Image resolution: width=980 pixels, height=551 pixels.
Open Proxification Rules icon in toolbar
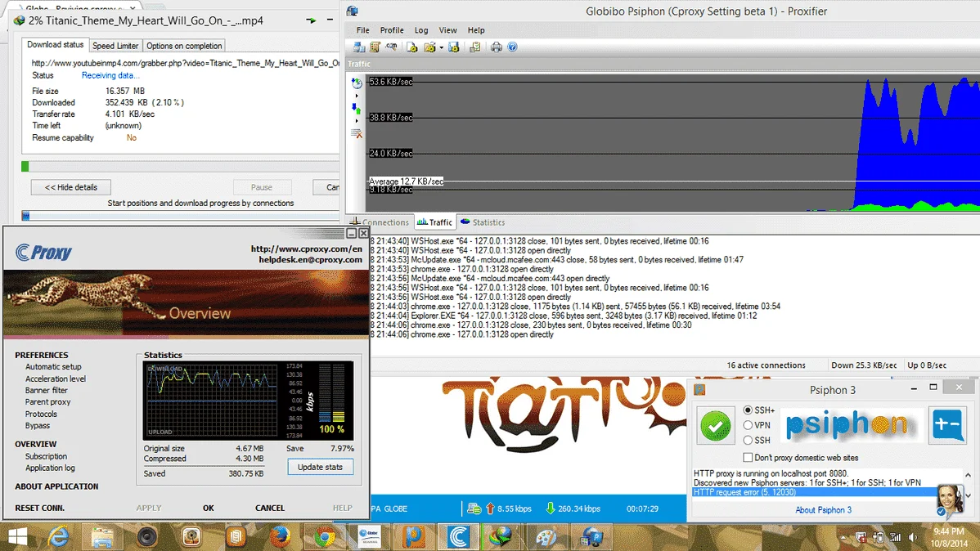(375, 47)
